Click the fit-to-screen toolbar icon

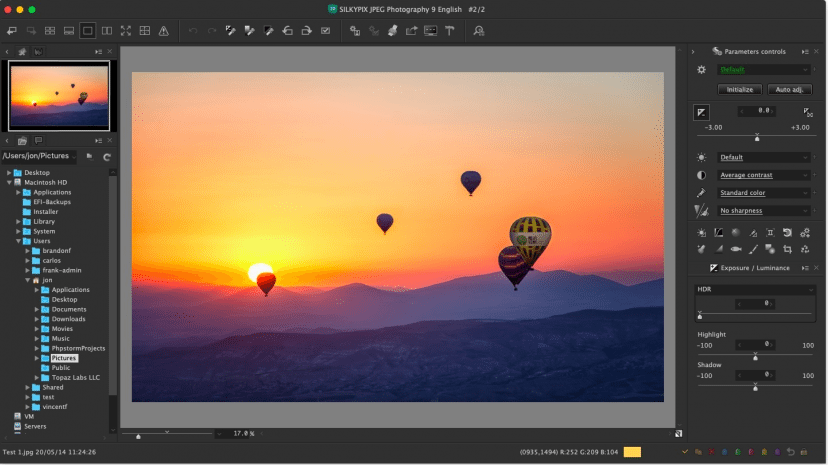[x=125, y=31]
